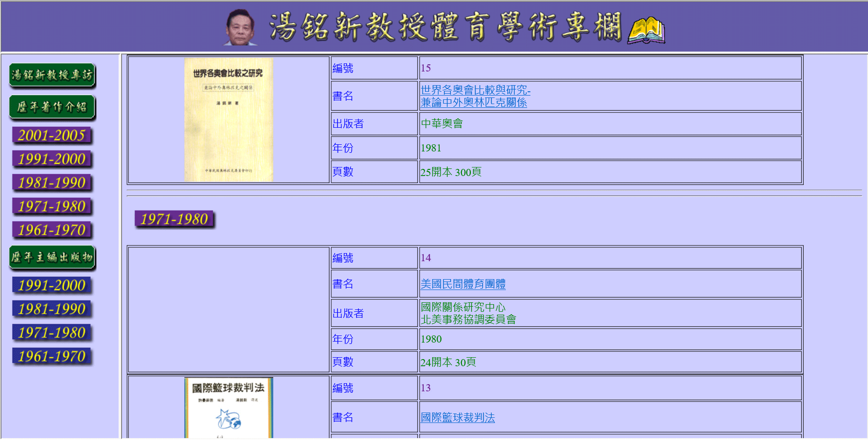The image size is (868, 440).
Task: Open the 世界各奧會比較與研究 book title link
Action: (475, 96)
